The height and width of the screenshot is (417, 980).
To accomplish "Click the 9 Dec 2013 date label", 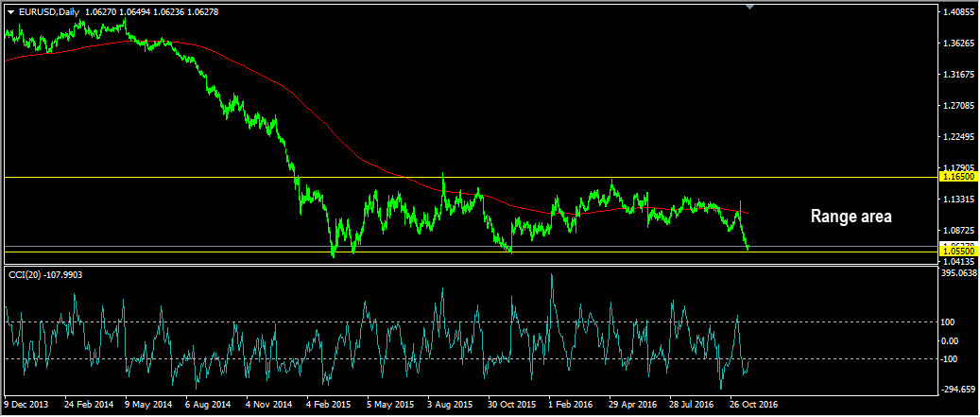I will point(26,405).
